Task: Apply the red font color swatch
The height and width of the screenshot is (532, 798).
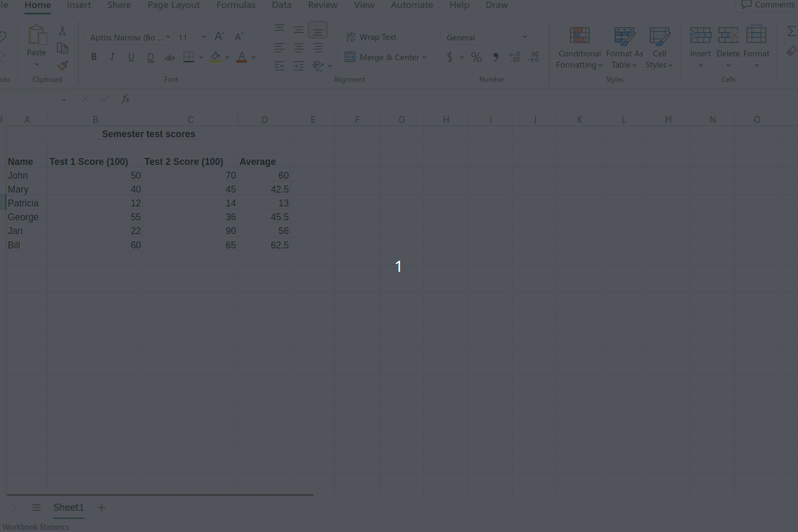Action: (242, 57)
